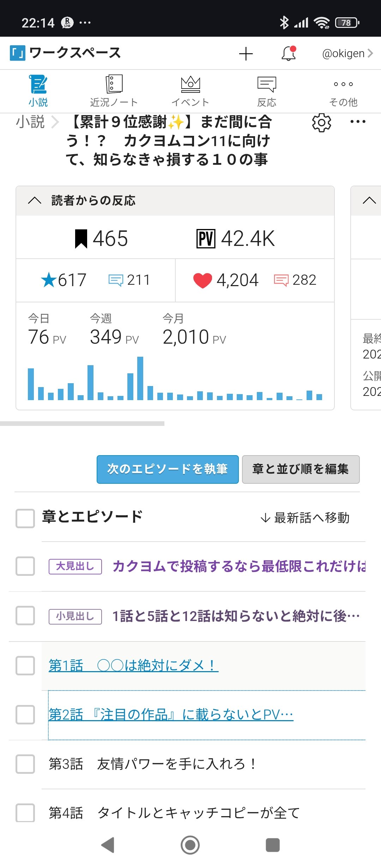Screen dimensions: 381x868
Task: Collapse the second panel on the right
Action: point(369,201)
